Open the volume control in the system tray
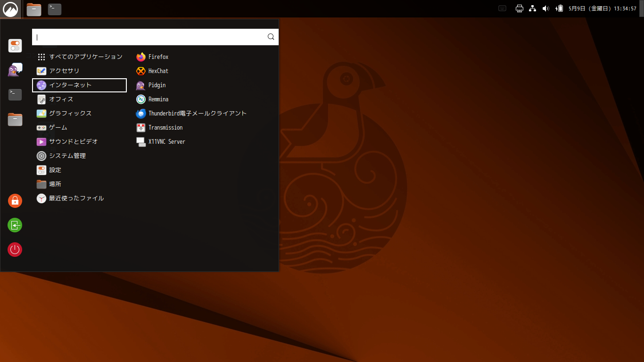 (x=545, y=8)
